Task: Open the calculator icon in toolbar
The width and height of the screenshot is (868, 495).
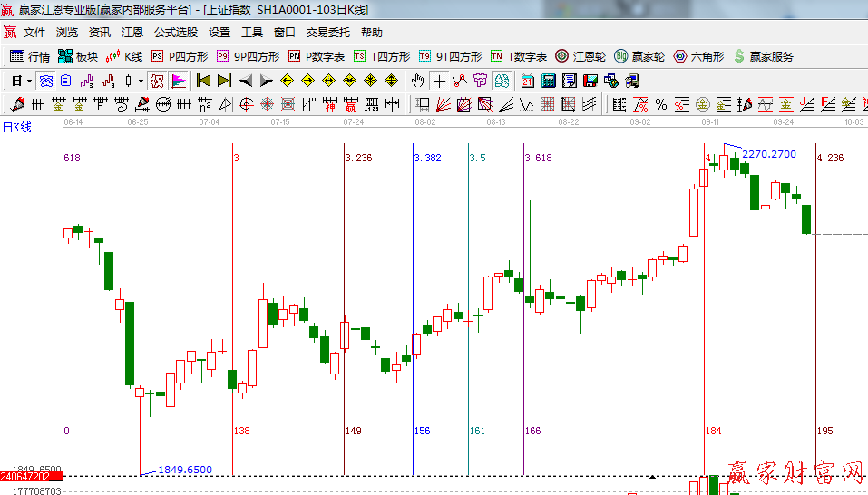Action: click(x=548, y=81)
